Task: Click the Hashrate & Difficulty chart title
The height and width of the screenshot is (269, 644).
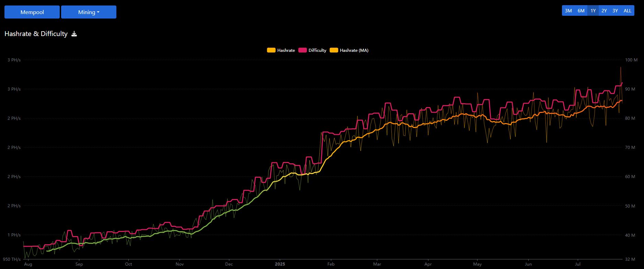Action: point(36,34)
